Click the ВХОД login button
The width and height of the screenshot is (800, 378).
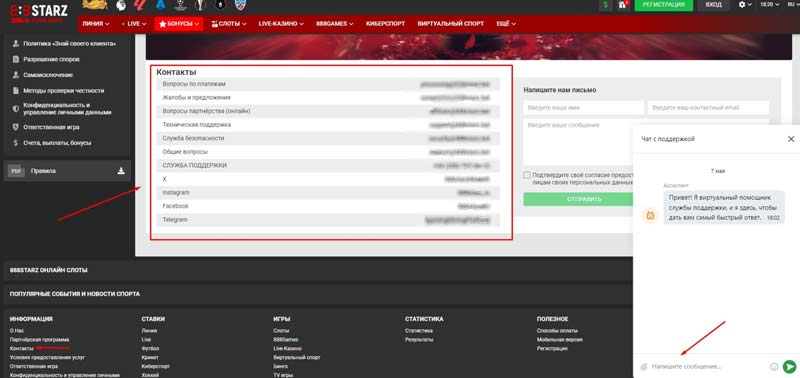coord(713,5)
